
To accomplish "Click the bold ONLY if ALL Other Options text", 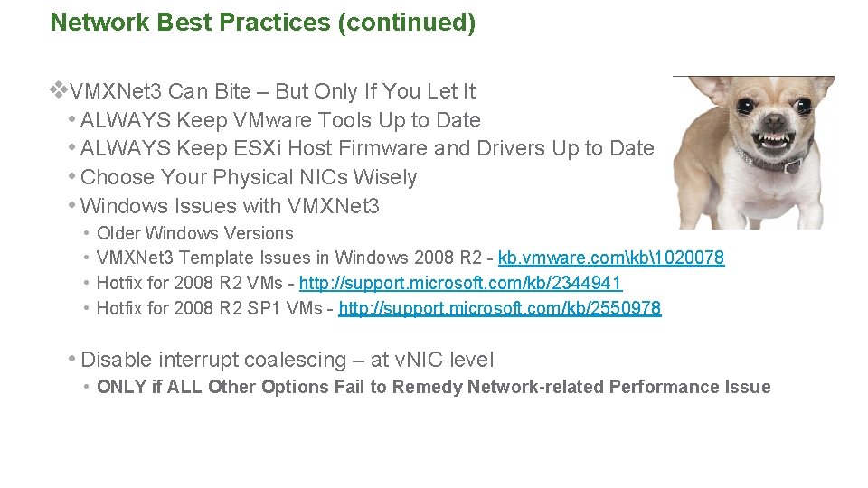I will (433, 387).
